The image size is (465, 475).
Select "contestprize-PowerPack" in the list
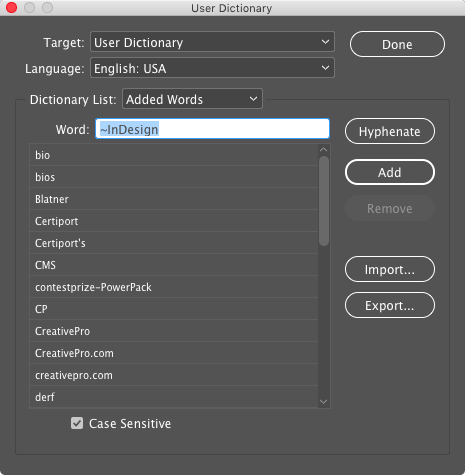coord(174,287)
